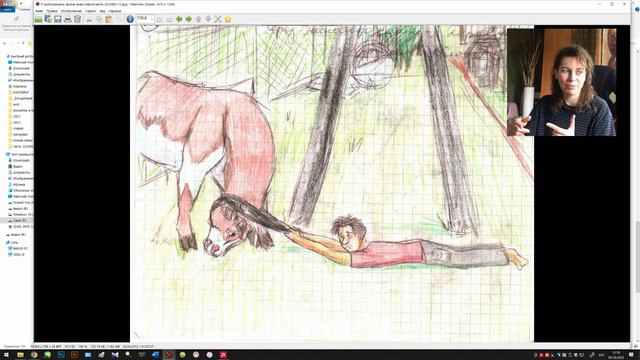Click the Save (floppy disk) toolbar icon

point(58,19)
